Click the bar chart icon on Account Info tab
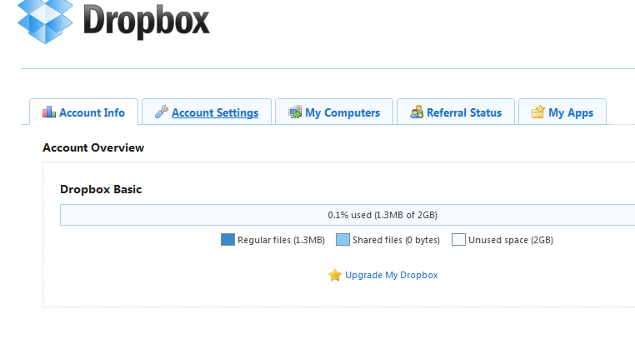This screenshot has width=635, height=364. click(x=49, y=112)
